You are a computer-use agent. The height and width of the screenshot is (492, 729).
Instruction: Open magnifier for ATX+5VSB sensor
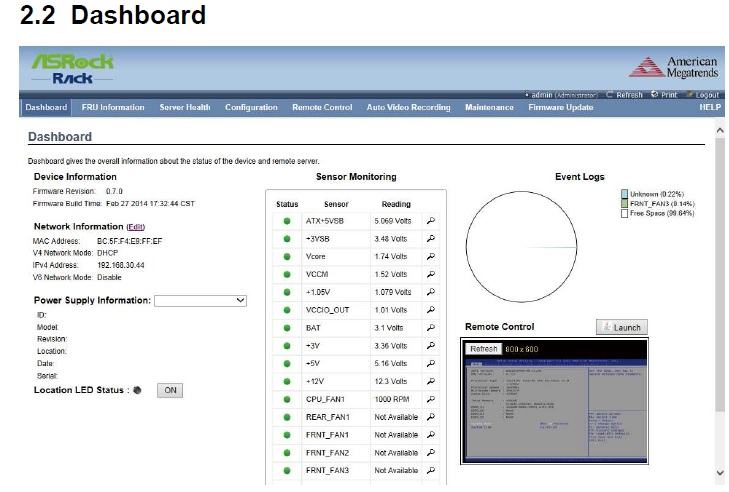click(x=431, y=221)
